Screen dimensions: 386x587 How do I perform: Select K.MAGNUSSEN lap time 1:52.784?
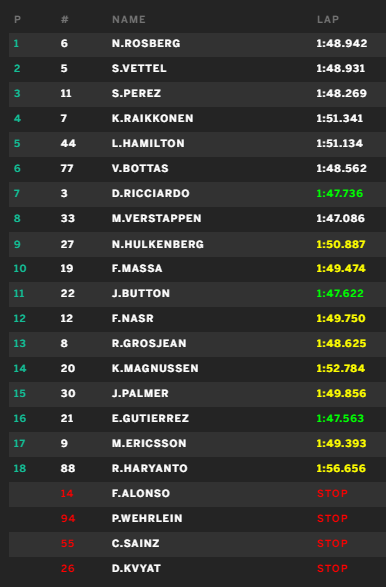tap(341, 368)
